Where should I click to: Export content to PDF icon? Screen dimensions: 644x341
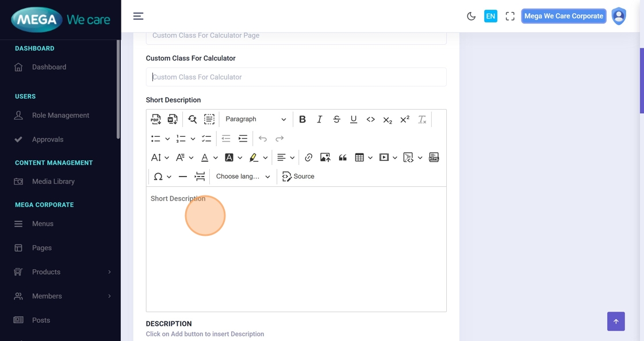pos(156,119)
